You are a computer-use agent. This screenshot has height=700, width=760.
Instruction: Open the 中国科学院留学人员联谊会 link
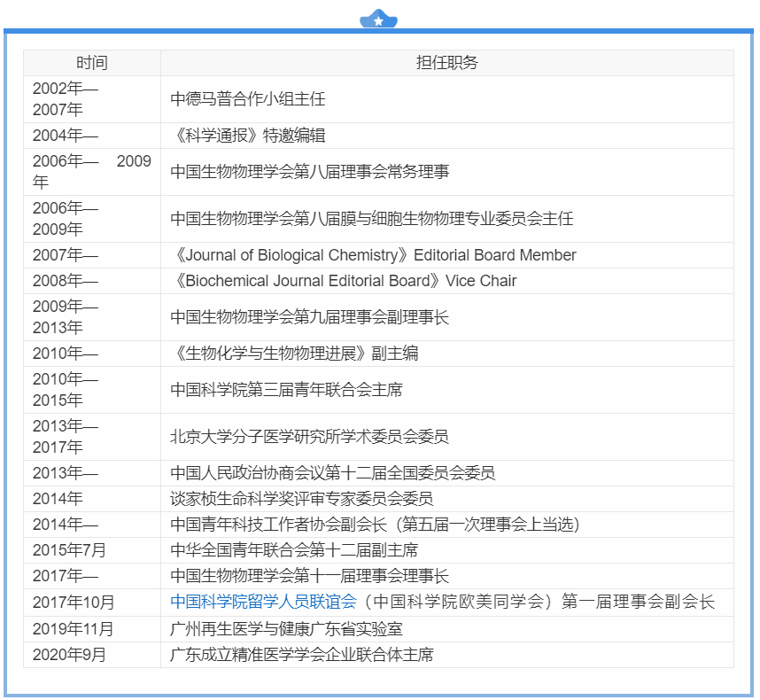click(x=263, y=603)
